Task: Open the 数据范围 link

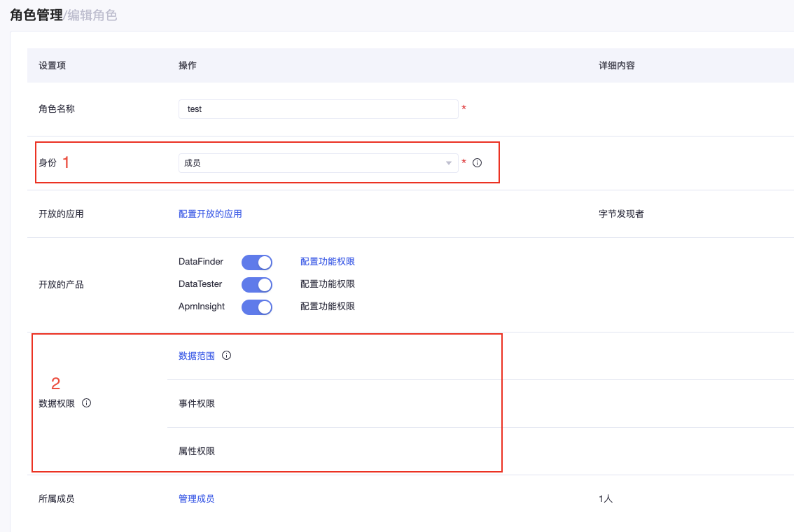Action: [197, 356]
